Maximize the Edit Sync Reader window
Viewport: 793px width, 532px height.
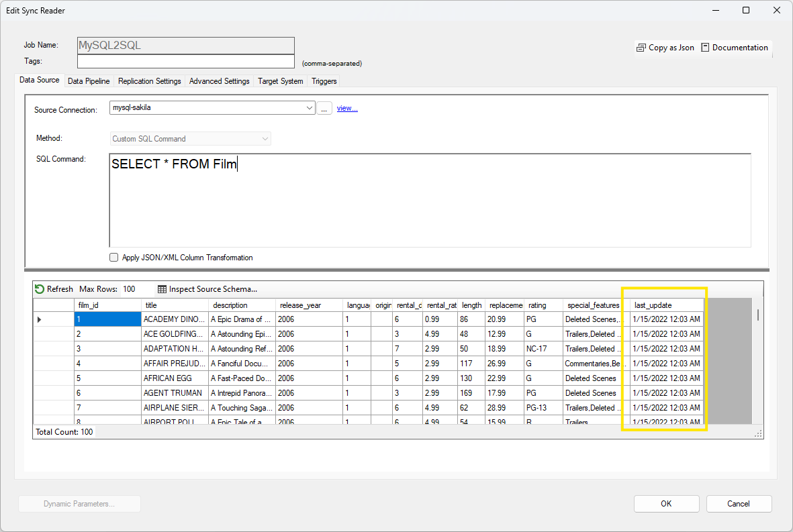point(746,10)
